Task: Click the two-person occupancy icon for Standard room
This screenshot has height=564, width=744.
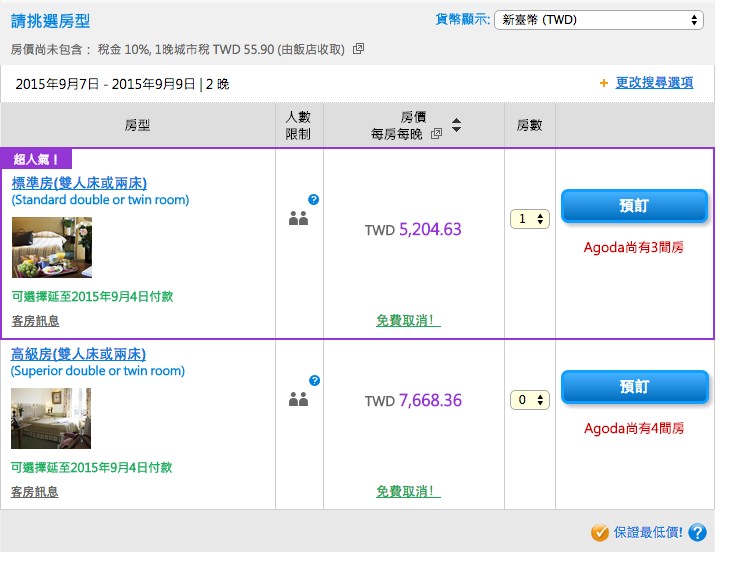Action: coord(298,218)
